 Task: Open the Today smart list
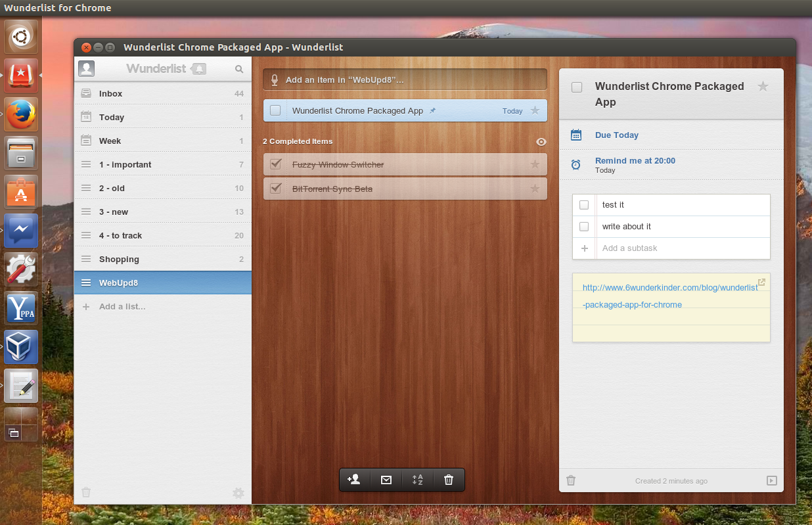[x=163, y=117]
